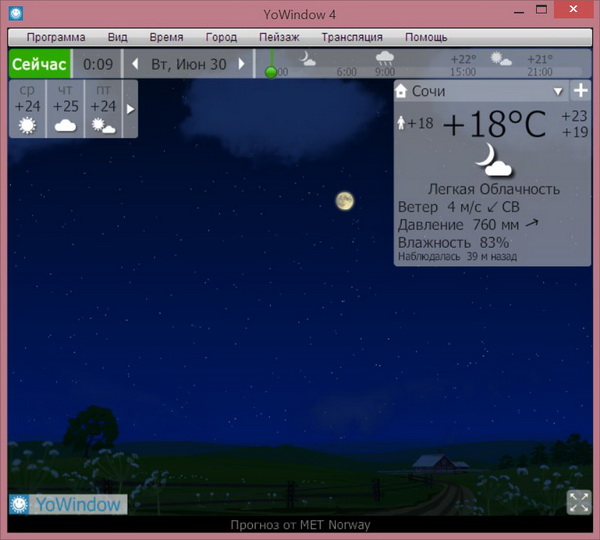Click the moon in the night sky
This screenshot has height=540, width=600.
click(344, 201)
